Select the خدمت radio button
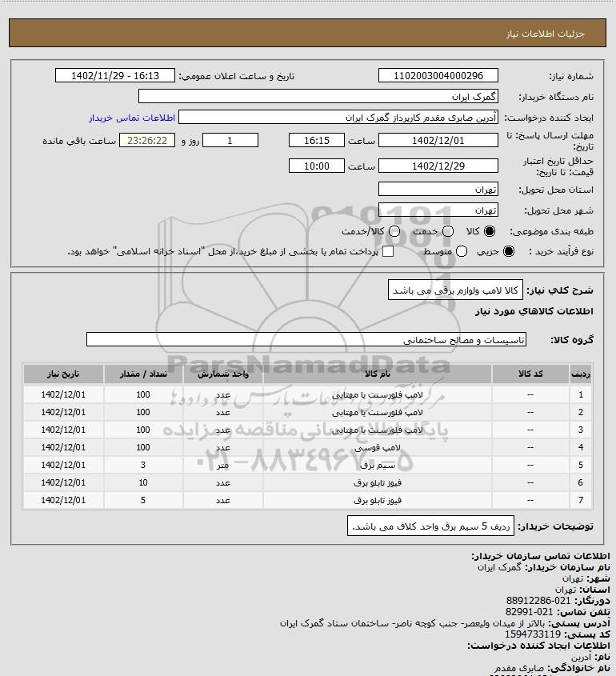 coord(448,231)
